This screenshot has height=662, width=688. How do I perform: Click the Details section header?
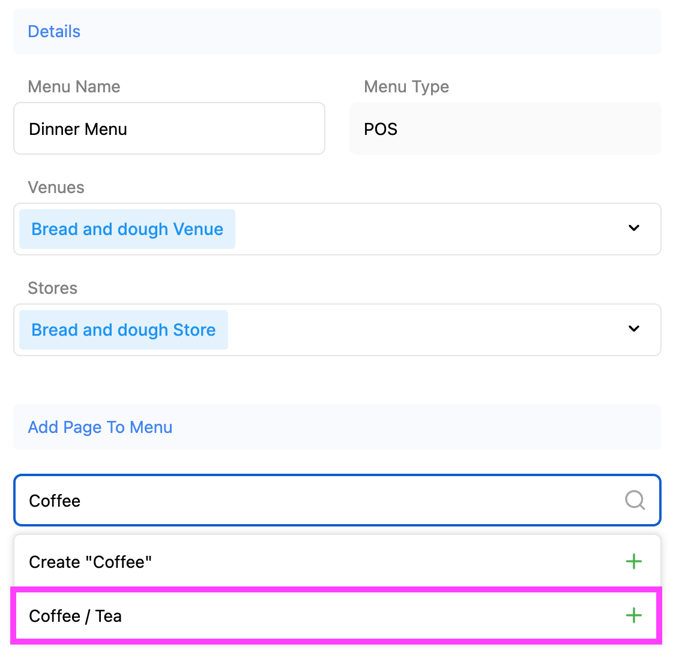click(x=54, y=32)
